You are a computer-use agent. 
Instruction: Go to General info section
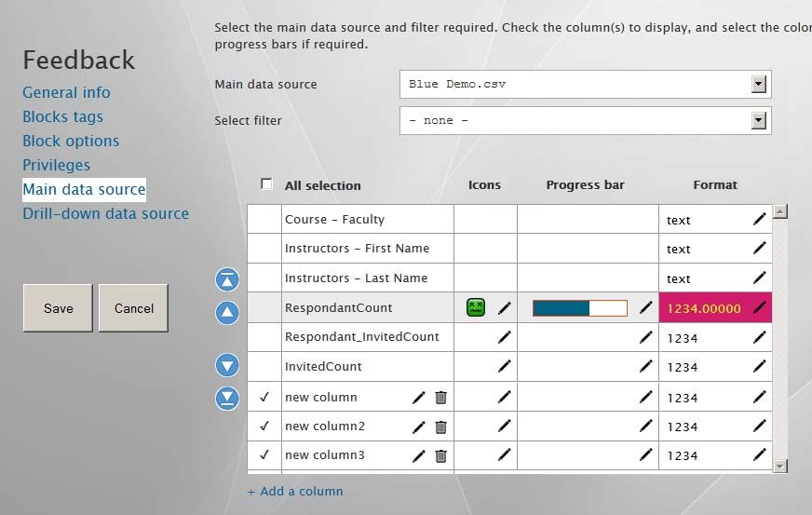tap(66, 92)
